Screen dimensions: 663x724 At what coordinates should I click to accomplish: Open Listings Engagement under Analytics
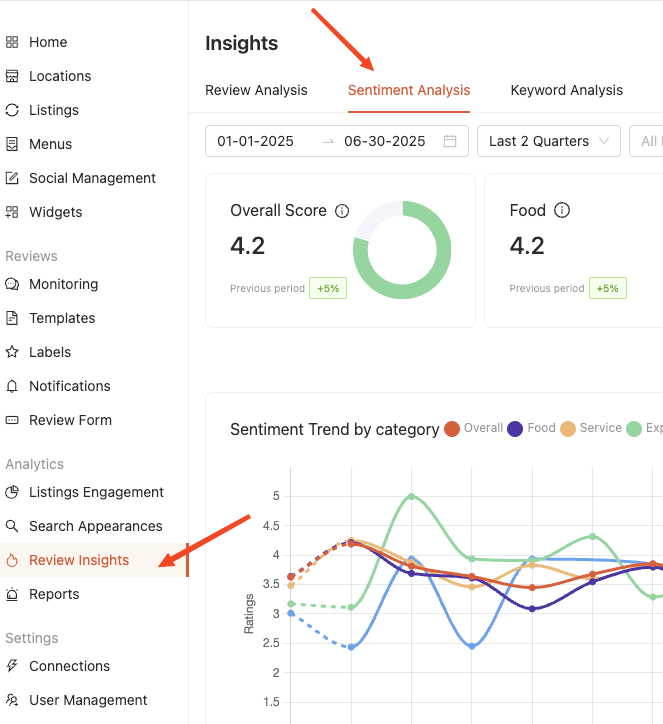[x=96, y=492]
